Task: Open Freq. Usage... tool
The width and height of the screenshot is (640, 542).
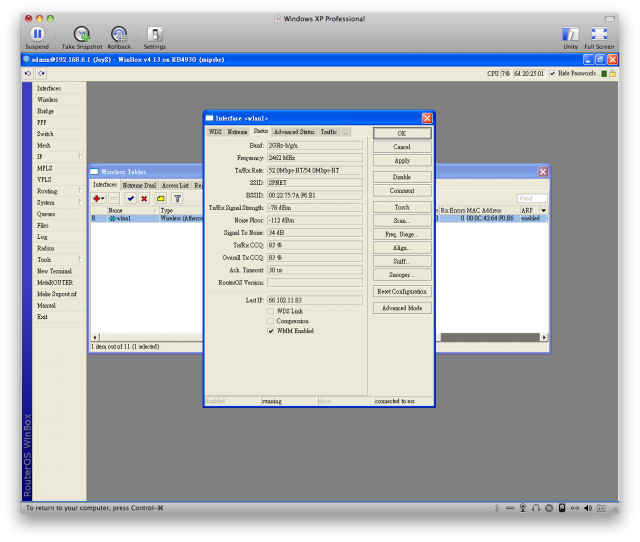Action: (402, 234)
